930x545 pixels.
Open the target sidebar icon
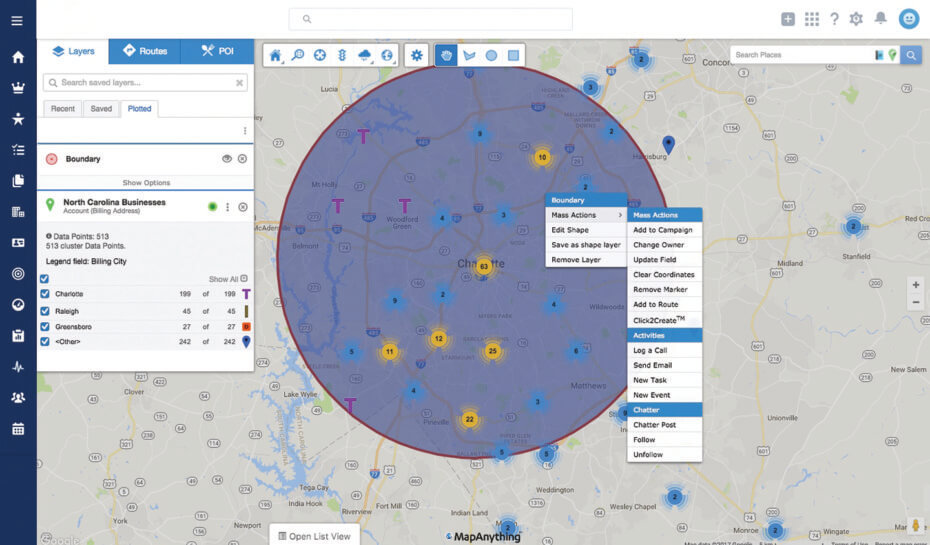coord(18,273)
